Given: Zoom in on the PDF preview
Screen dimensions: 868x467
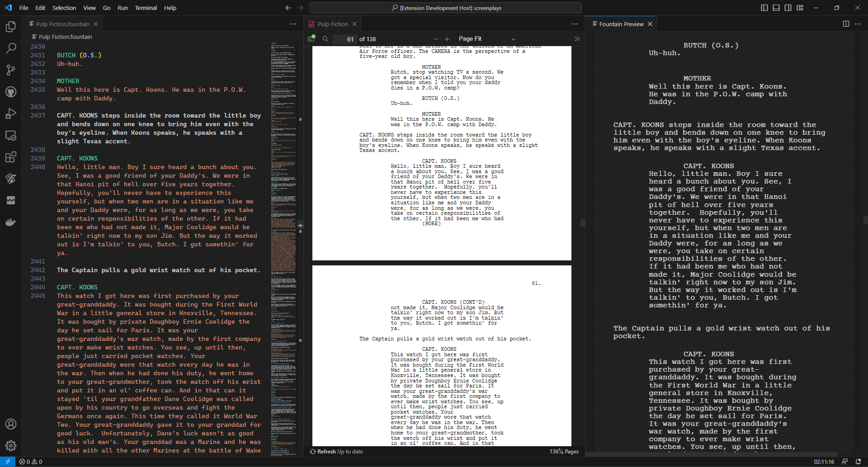Looking at the screenshot, I should click(447, 39).
